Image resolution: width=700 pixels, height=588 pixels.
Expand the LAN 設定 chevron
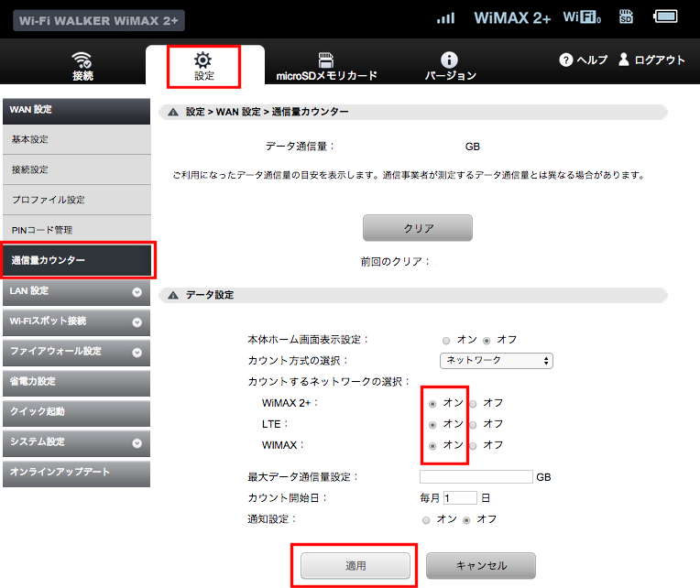tap(137, 292)
